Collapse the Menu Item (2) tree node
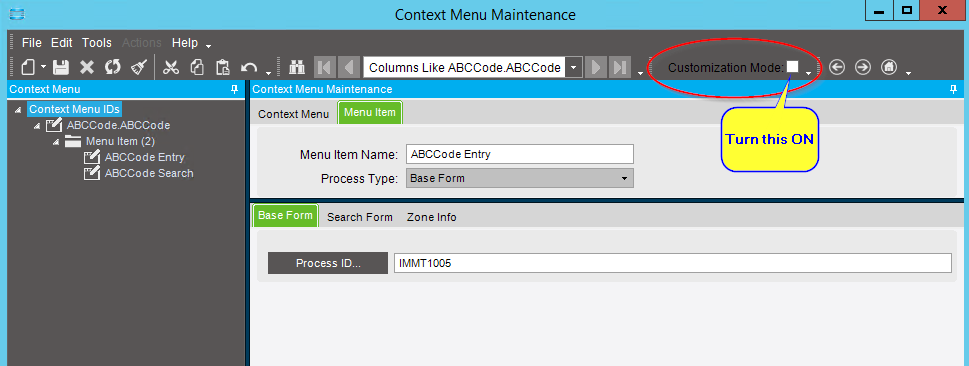969x366 pixels. pyautogui.click(x=56, y=142)
